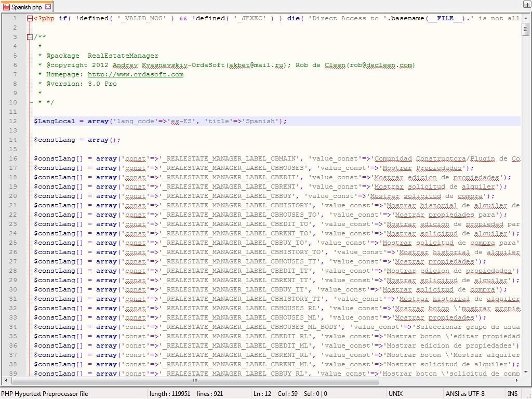532x399 pixels.
Task: Click the "Sel : 0 | 0" status entry
Action: (x=315, y=394)
